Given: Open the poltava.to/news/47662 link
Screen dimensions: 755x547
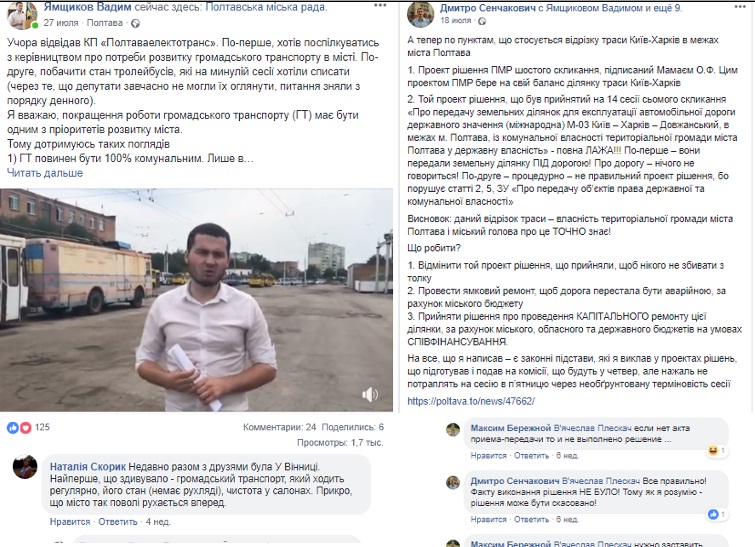Looking at the screenshot, I should click(x=471, y=401).
